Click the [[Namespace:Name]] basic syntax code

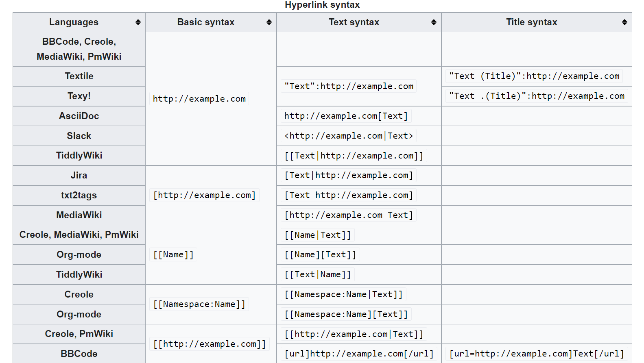tap(199, 304)
